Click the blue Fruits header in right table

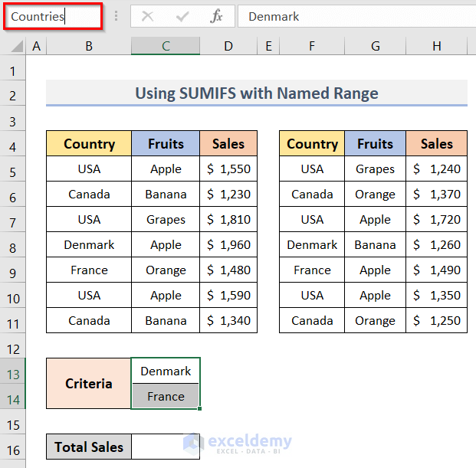[x=375, y=144]
